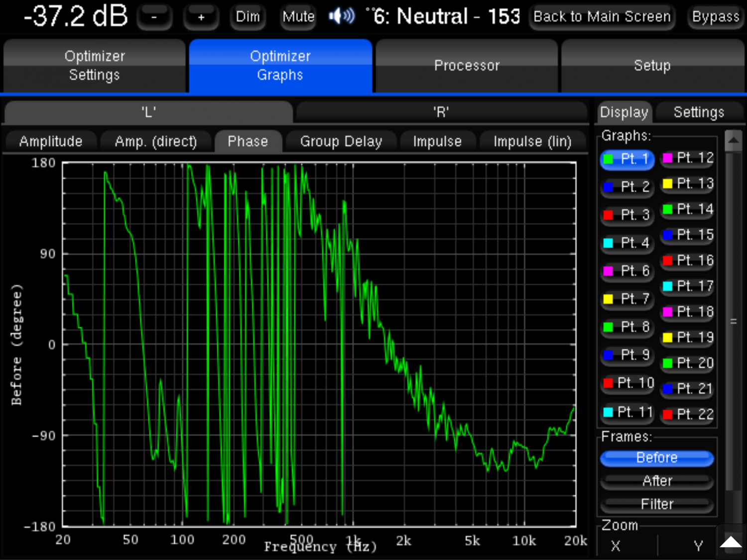Image resolution: width=747 pixels, height=560 pixels.
Task: Select the After frame
Action: coord(657,481)
